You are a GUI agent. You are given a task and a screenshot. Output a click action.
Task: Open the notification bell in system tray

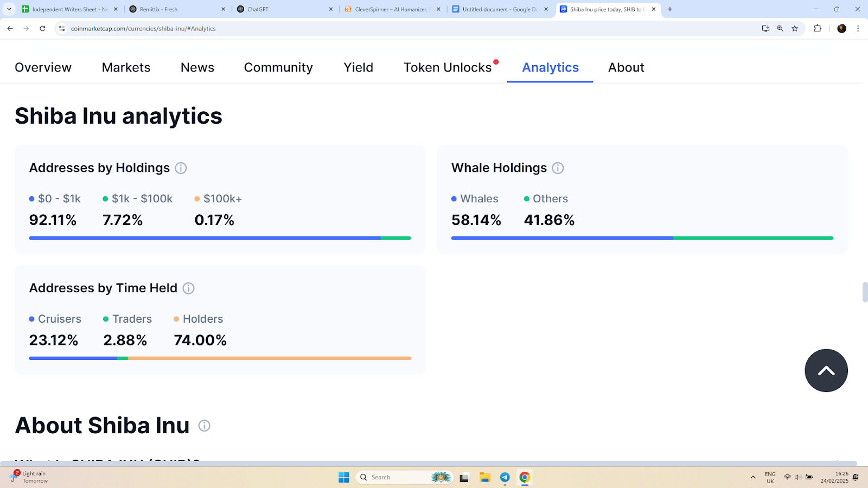click(x=856, y=477)
